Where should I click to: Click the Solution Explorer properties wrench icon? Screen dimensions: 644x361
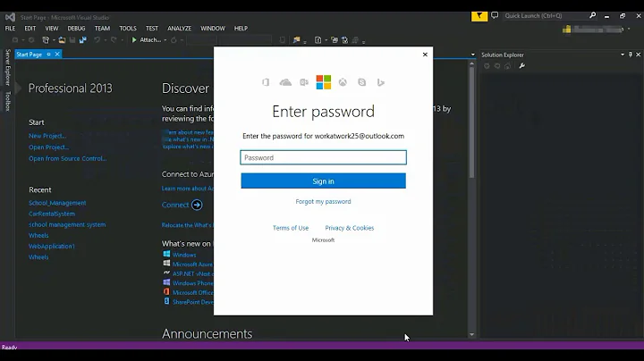point(522,65)
